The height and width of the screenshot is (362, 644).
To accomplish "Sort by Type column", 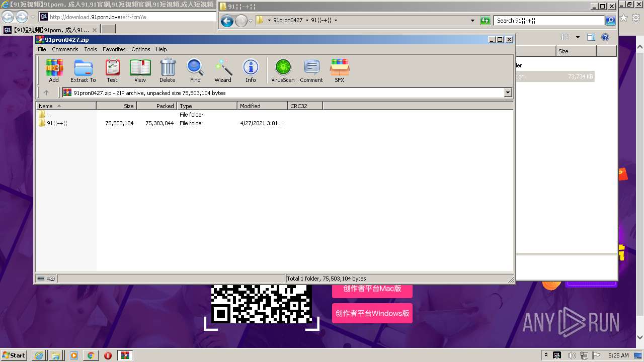I will (x=207, y=106).
